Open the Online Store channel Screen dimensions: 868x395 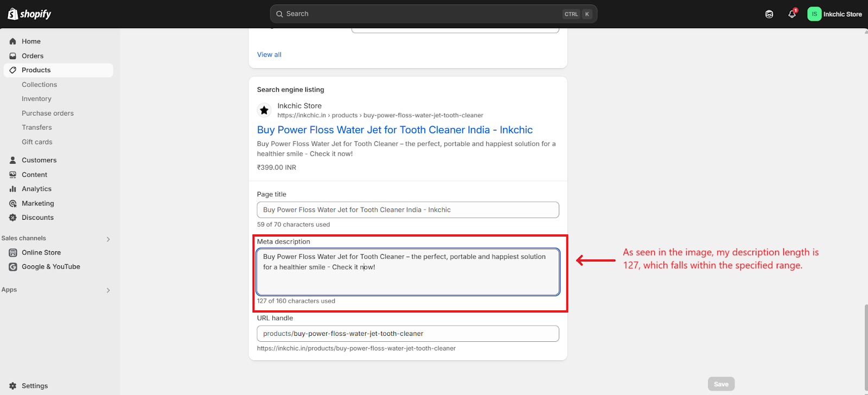[41, 252]
